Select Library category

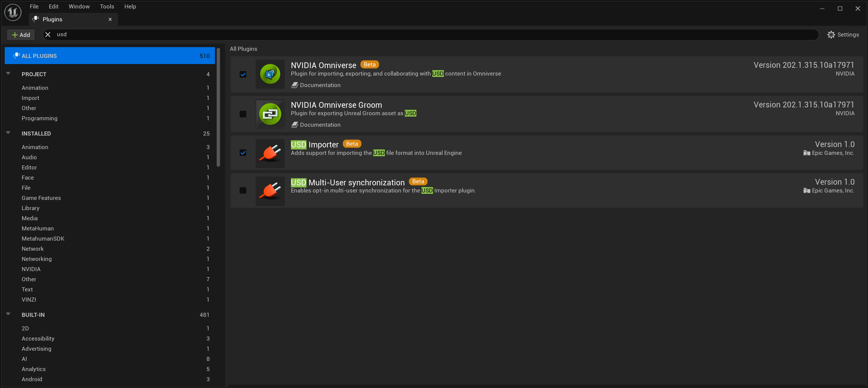coord(110,208)
